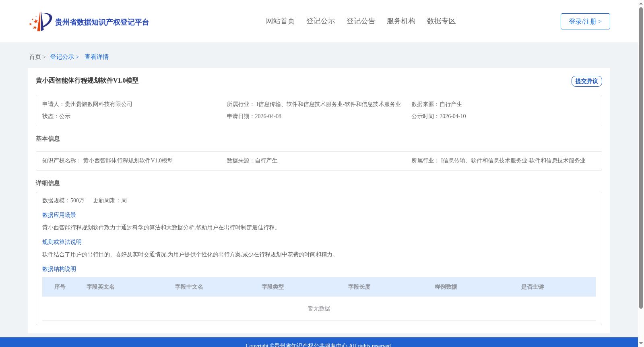Click the platform logo icon
The image size is (644, 347).
(x=41, y=21)
